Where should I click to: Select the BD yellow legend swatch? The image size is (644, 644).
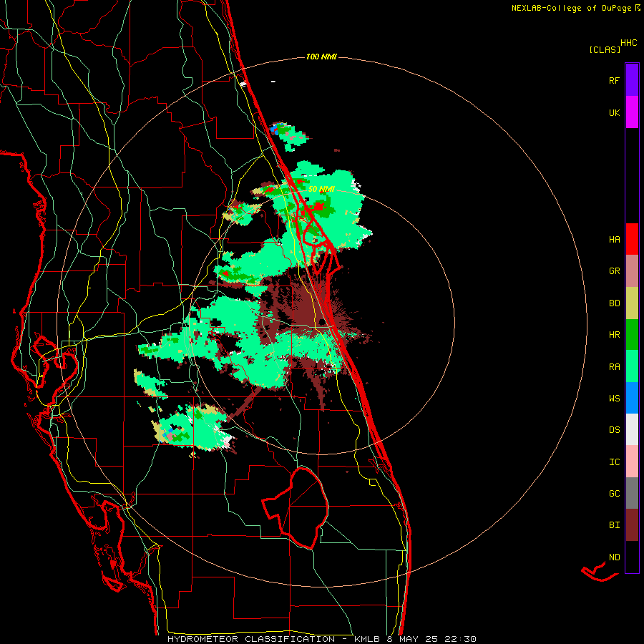coord(632,303)
